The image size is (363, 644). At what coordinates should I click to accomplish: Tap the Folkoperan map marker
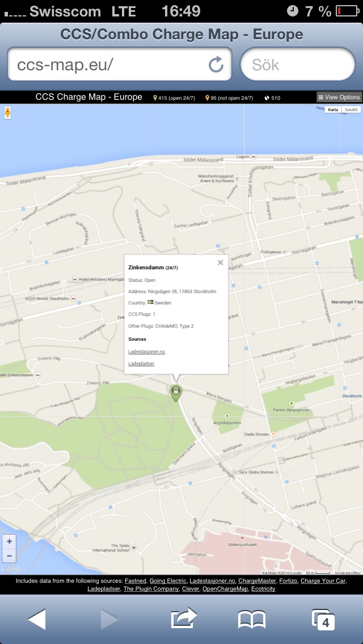point(284,251)
